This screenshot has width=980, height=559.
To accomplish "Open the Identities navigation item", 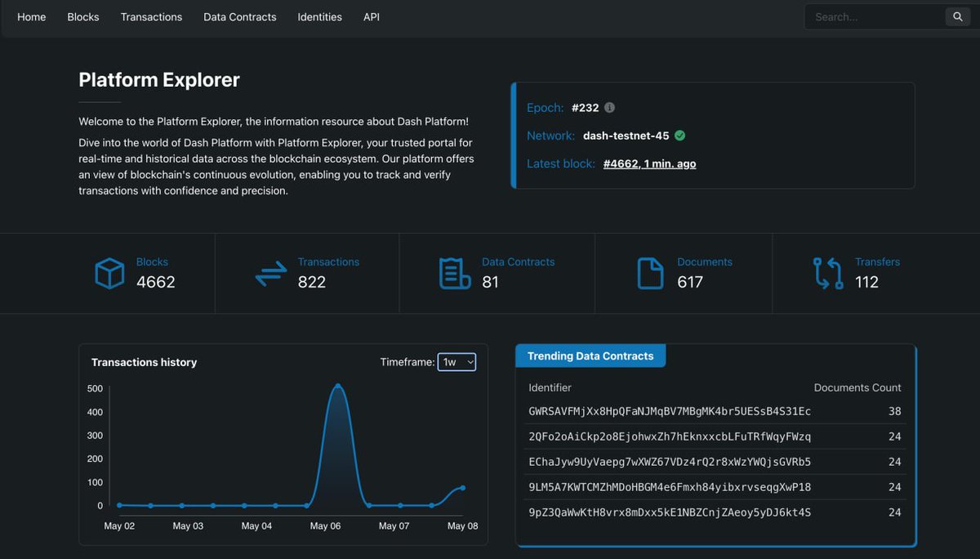I will coord(320,16).
